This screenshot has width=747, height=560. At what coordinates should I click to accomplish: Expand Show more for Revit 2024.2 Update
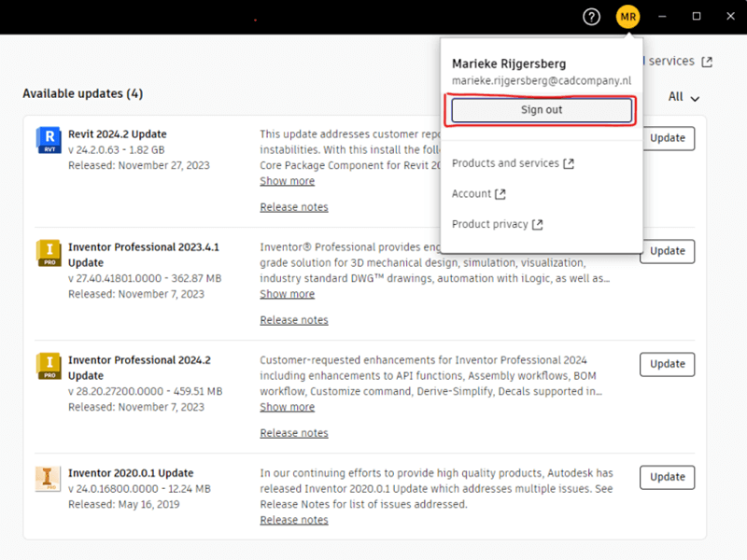tap(287, 181)
